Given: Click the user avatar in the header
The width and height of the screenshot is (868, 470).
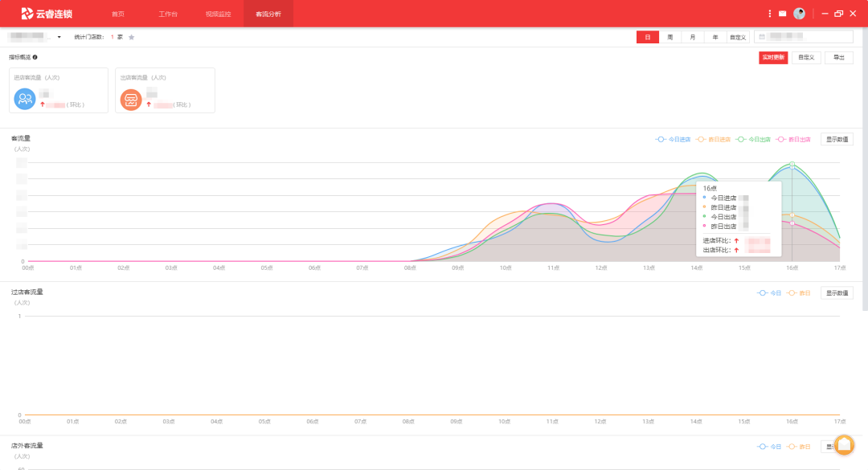Looking at the screenshot, I should (x=799, y=14).
